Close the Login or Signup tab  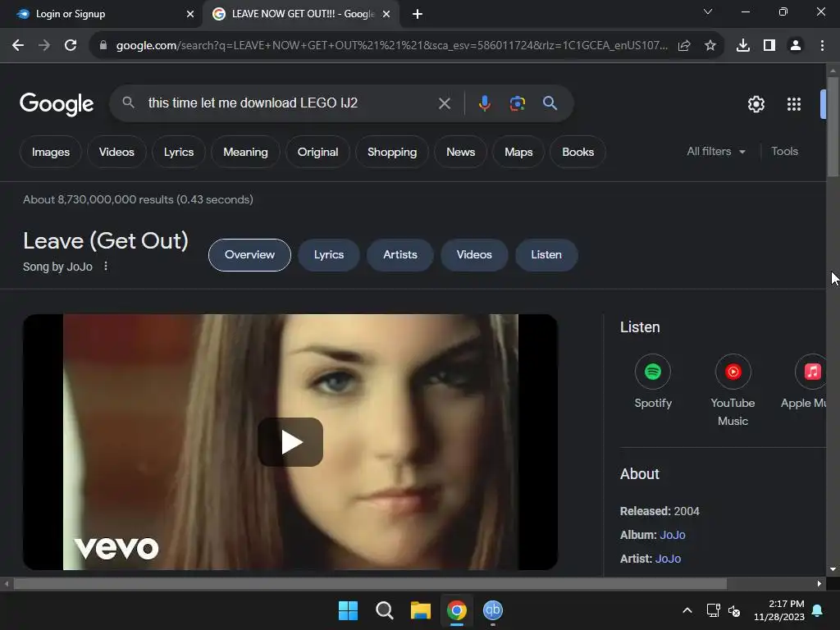[190, 14]
